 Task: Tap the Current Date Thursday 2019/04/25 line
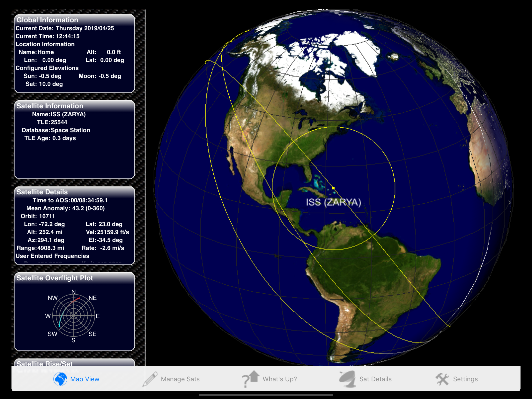pos(65,28)
